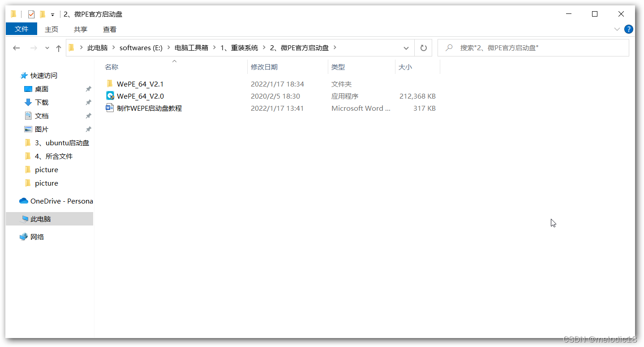Open the recent locations dropdown arrow

(x=47, y=48)
